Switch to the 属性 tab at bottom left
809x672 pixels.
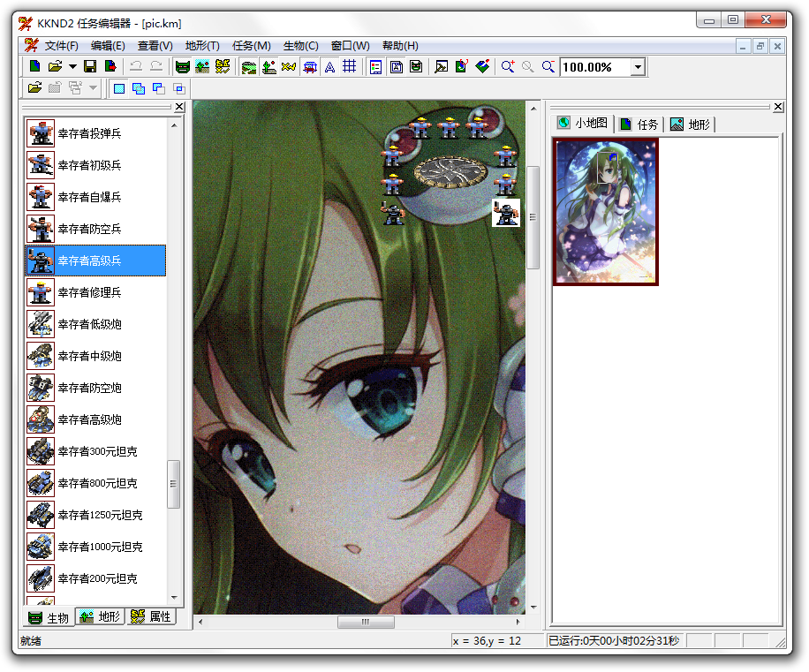tap(151, 617)
